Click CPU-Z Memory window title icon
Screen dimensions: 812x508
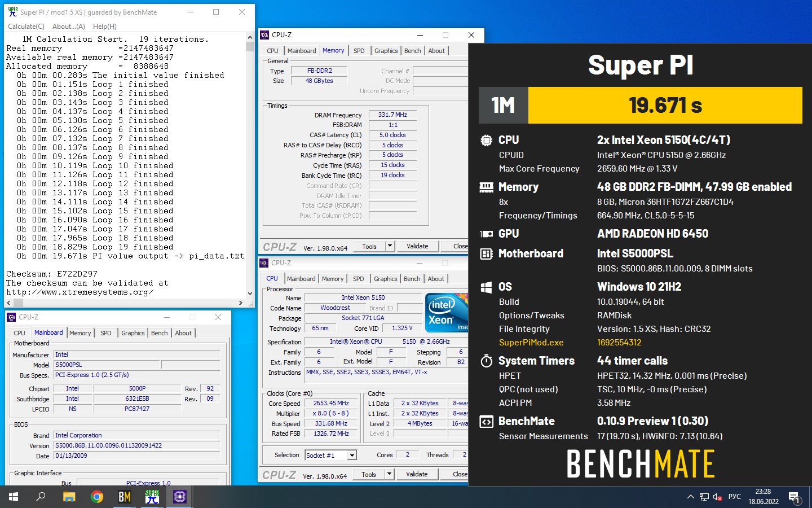tap(264, 35)
